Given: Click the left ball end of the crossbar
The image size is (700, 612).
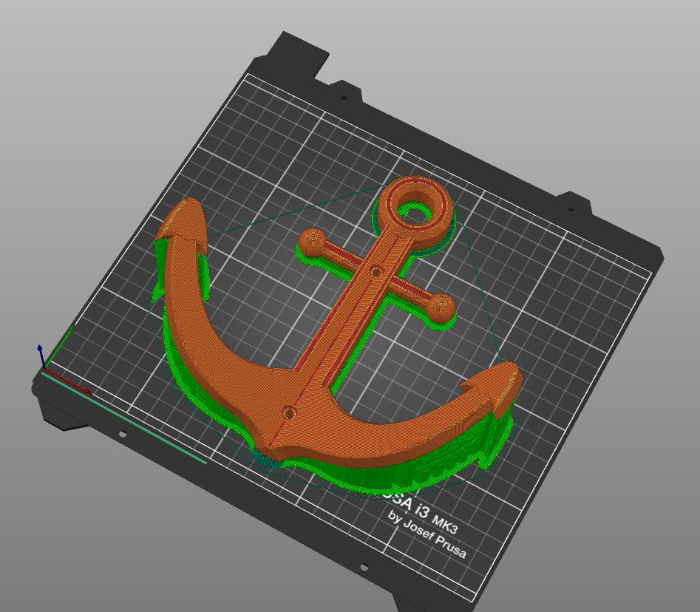Looking at the screenshot, I should click(313, 241).
